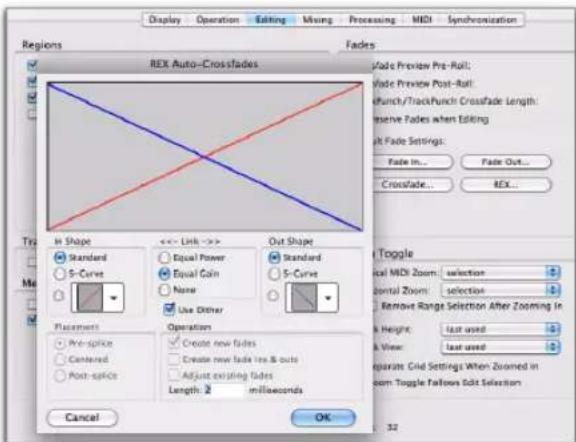This screenshot has width=576, height=442.
Task: Click the Out Shape curve preview thumbnail
Action: [303, 298]
